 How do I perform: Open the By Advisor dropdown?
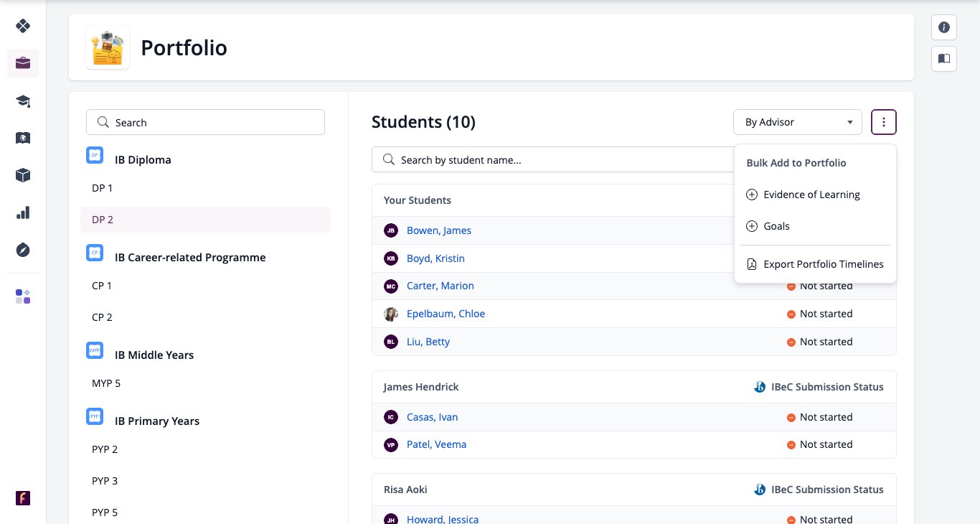pyautogui.click(x=797, y=122)
